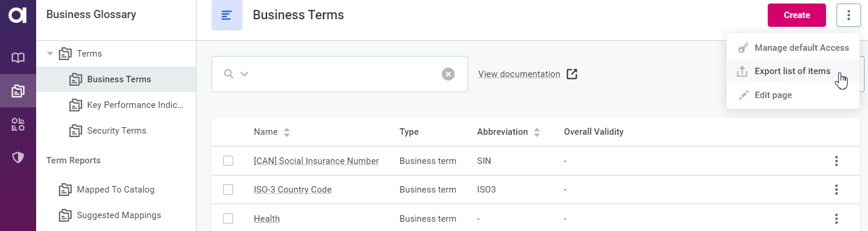This screenshot has height=231, width=868.
Task: Click the Key Performance Indicators folder icon
Action: (75, 105)
